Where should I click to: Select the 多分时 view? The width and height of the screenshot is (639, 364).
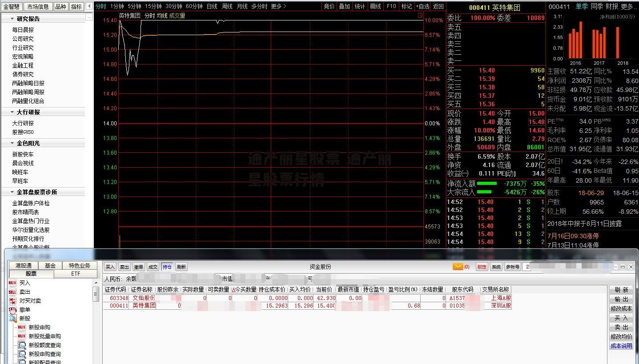pyautogui.click(x=259, y=6)
